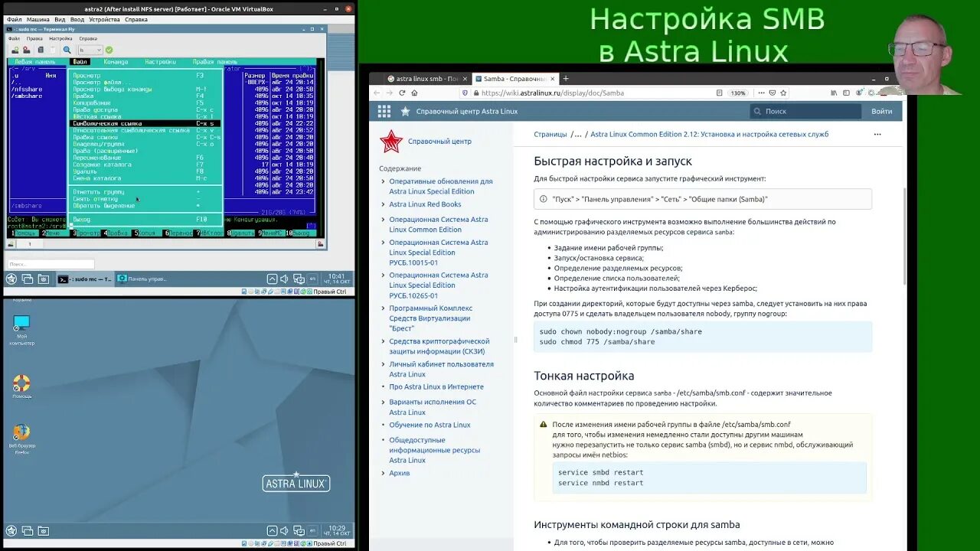
Task: Bookmark page with the star icon in address bar
Action: click(x=783, y=93)
